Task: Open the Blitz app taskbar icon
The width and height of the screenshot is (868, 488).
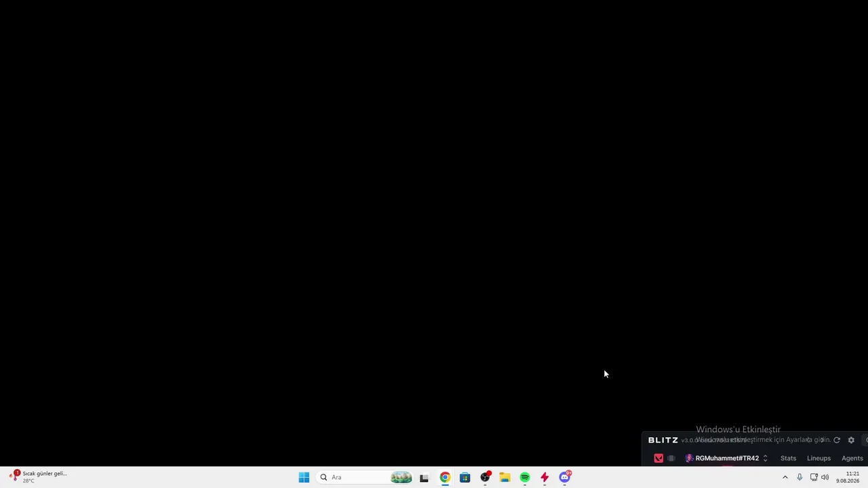Action: coord(545,477)
